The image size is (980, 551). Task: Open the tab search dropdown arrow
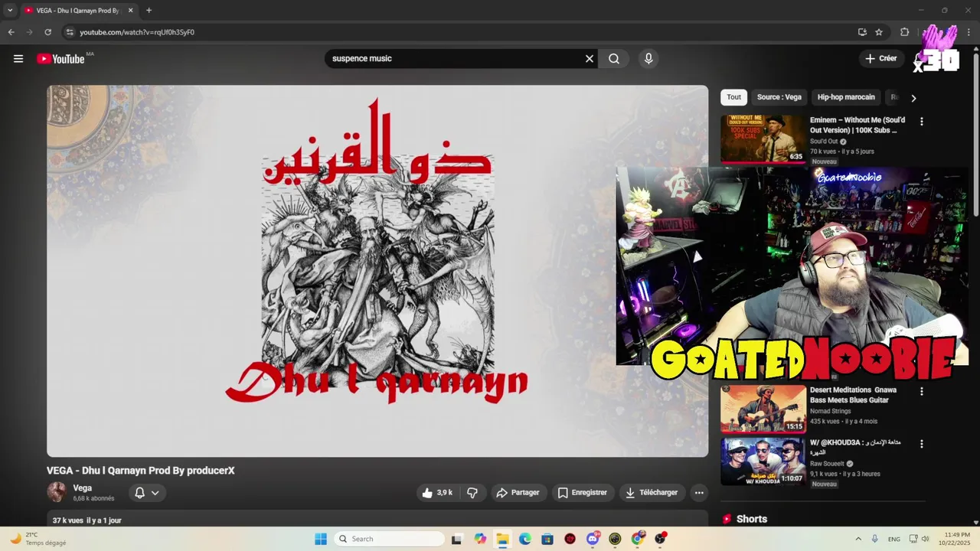10,11
